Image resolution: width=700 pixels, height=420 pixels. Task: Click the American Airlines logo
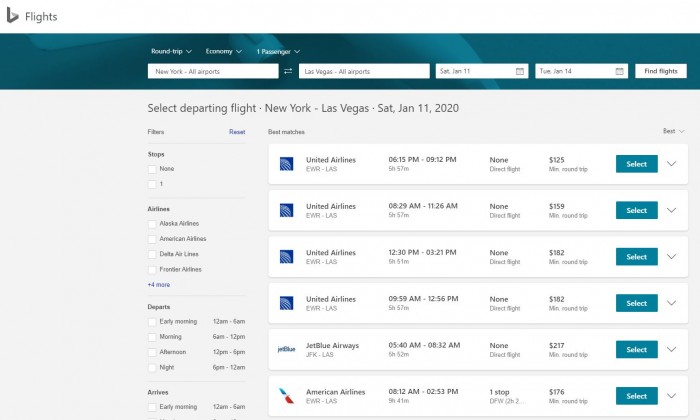click(x=286, y=396)
